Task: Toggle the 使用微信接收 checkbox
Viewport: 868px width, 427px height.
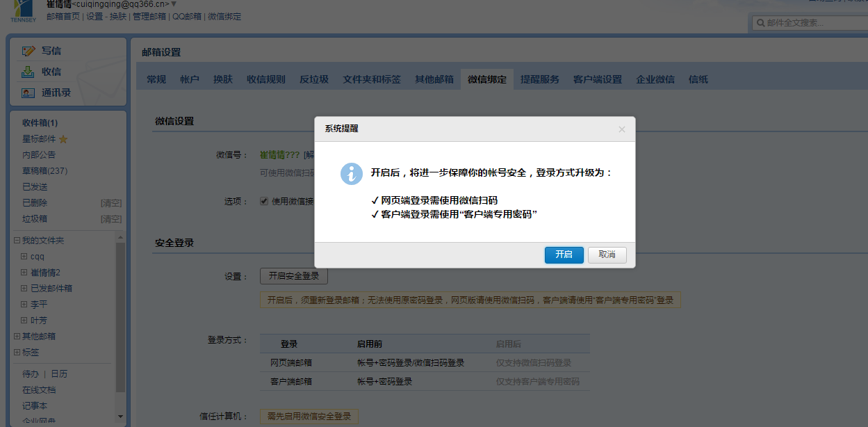Action: pyautogui.click(x=263, y=200)
